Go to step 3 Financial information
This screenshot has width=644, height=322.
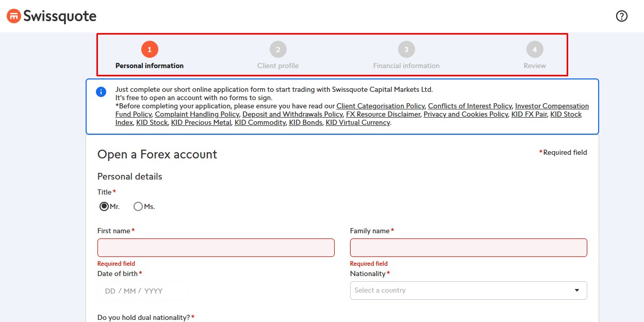pyautogui.click(x=406, y=55)
